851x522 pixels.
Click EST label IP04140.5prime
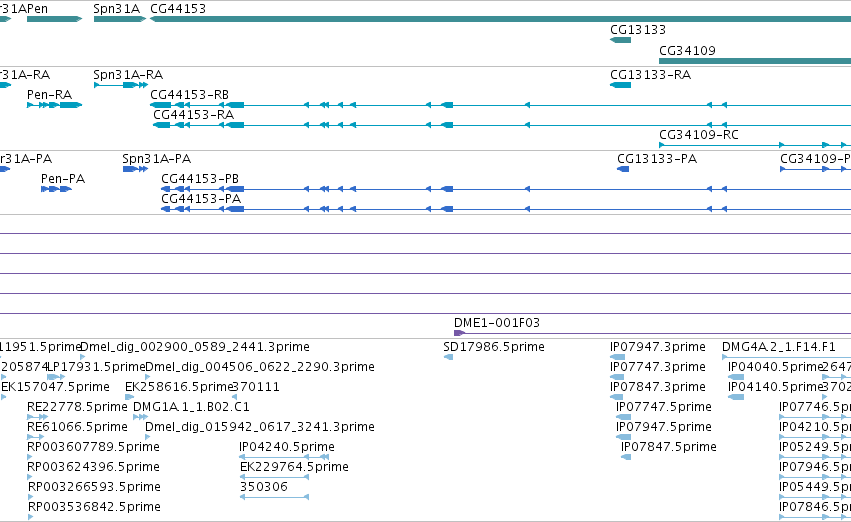775,387
